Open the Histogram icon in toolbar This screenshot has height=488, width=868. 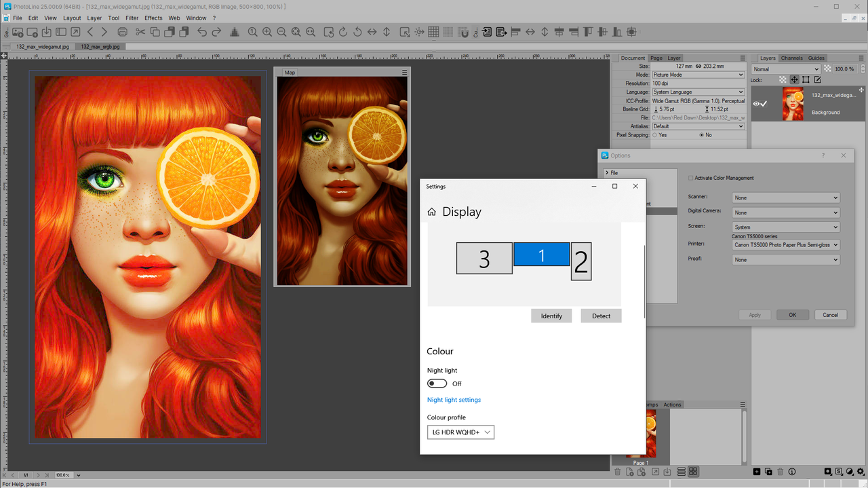pos(235,32)
